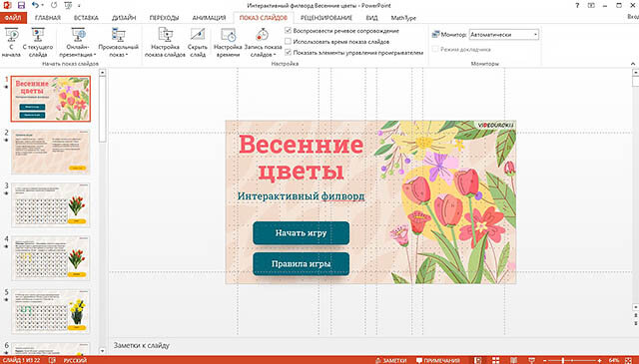Check 'Использовать время показа слайдов' checkbox
The image size is (639, 364).
point(289,42)
